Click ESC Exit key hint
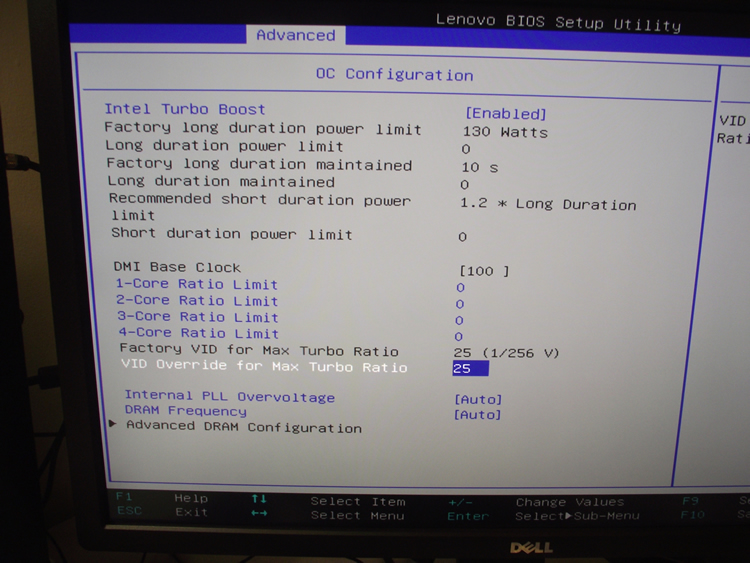750x563 pixels. coord(163,511)
